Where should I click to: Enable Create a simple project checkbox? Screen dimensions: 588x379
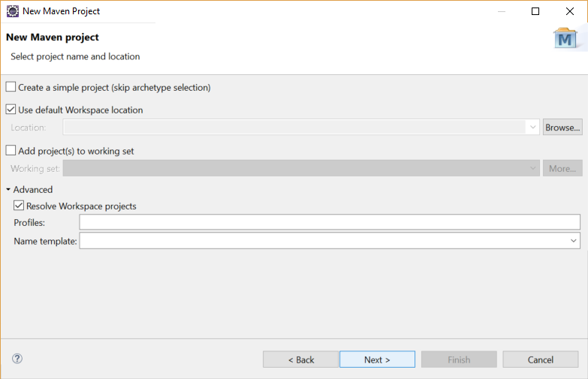pyautogui.click(x=11, y=87)
